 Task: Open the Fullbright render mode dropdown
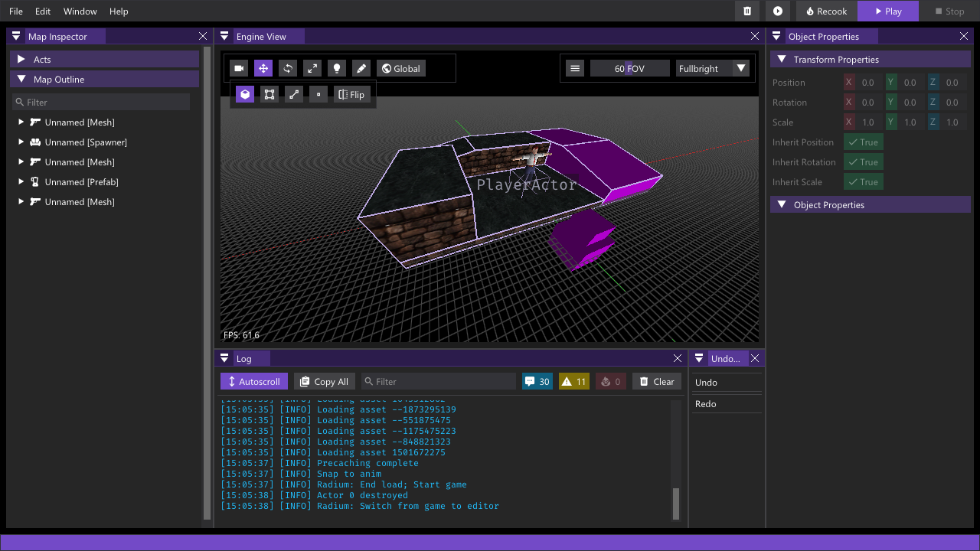pyautogui.click(x=712, y=68)
